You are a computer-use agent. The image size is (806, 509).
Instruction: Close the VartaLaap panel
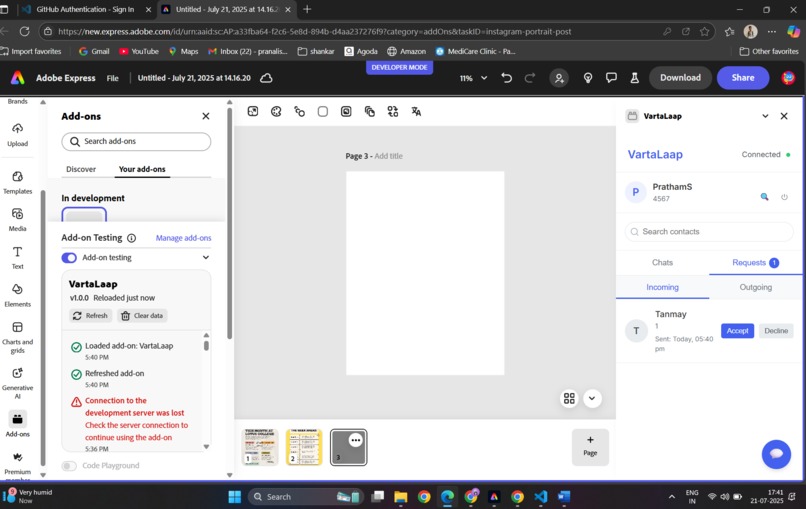tap(784, 116)
